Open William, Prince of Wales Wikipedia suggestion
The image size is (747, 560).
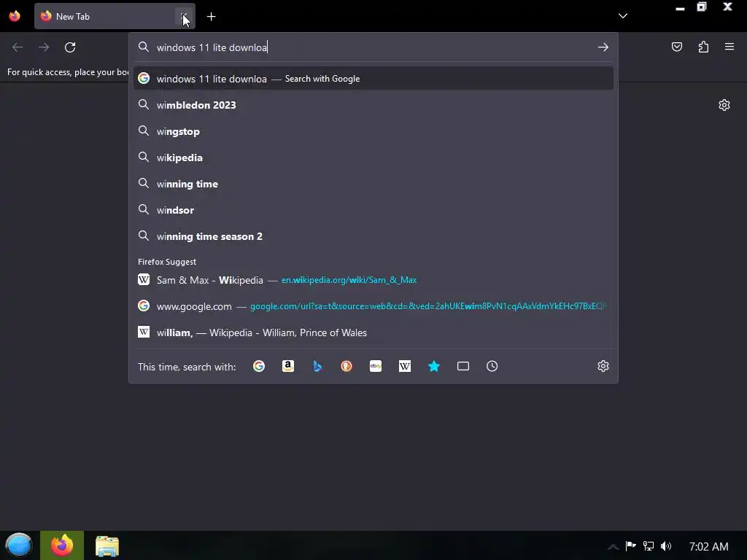click(x=373, y=332)
